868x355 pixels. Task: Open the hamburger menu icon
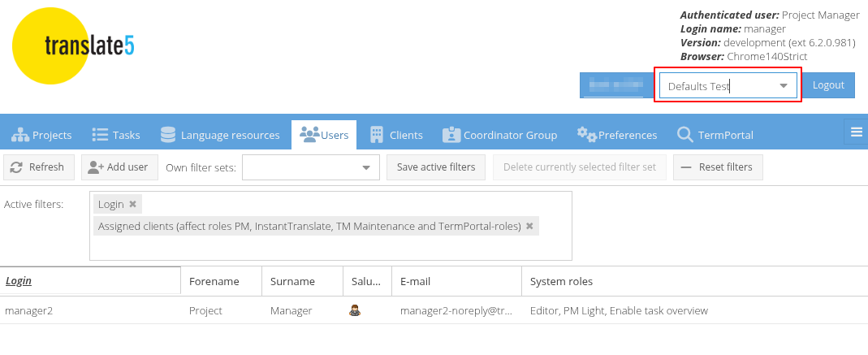click(856, 132)
